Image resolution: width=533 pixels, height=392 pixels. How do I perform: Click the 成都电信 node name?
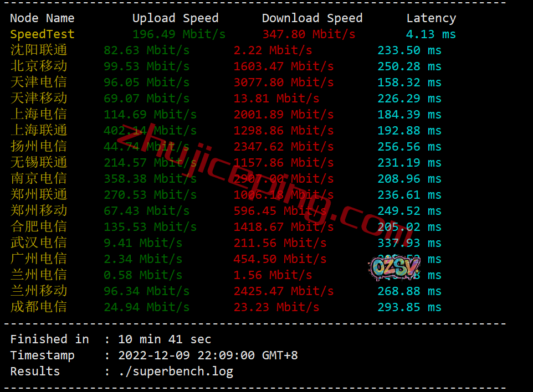click(x=39, y=307)
